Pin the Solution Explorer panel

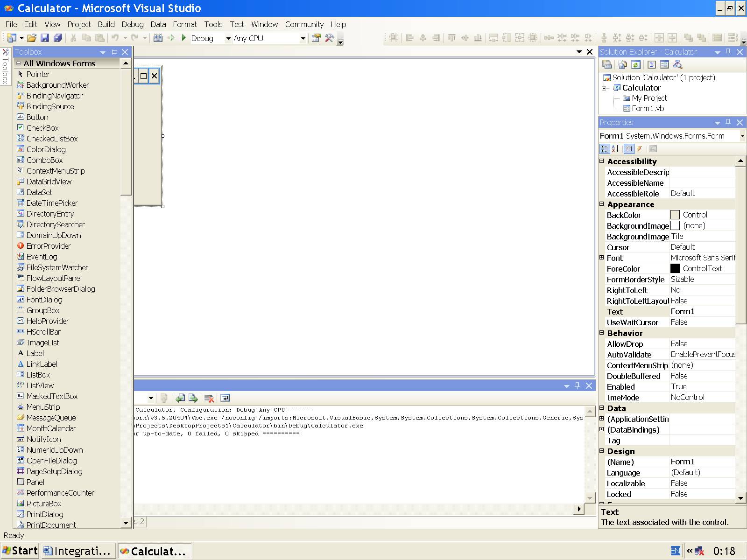(x=728, y=52)
